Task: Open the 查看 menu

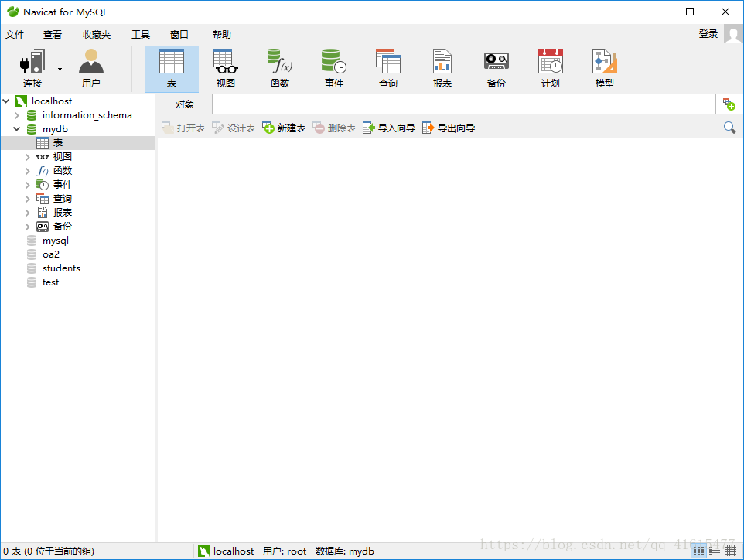Action: [x=52, y=35]
